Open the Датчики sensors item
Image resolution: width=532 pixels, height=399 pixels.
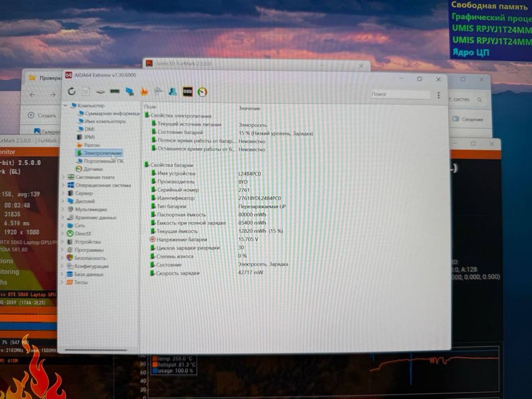(90, 169)
